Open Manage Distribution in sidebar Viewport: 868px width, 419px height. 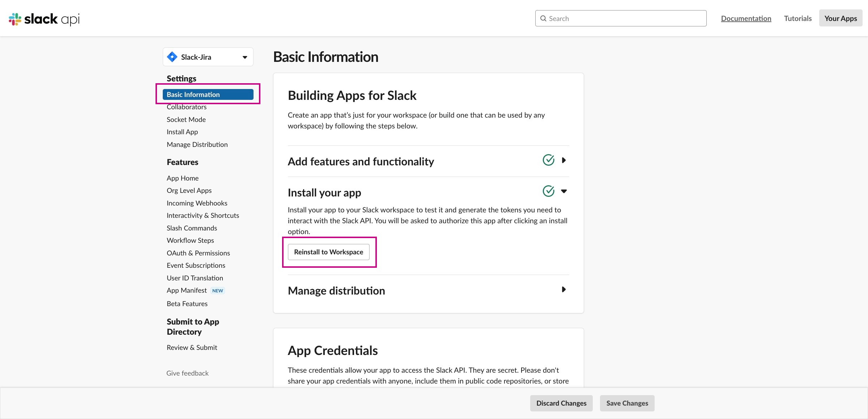coord(197,144)
